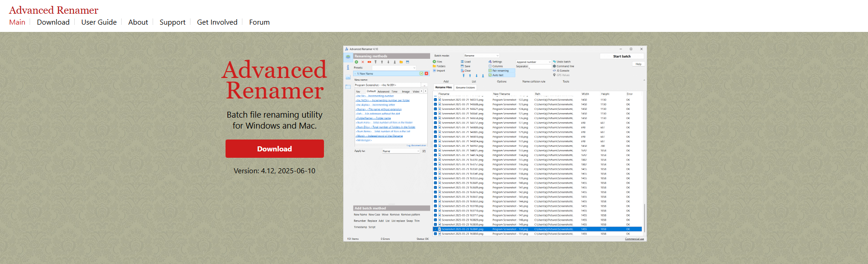868x264 pixels.
Task: Toggle green enable checkbox on '1: New Name' method
Action: pos(421,73)
